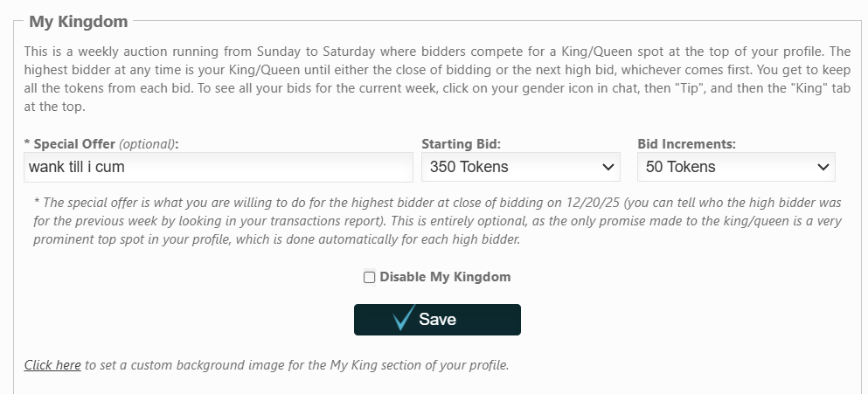Image resolution: width=868 pixels, height=394 pixels.
Task: Open the Starting Bid dropdown
Action: click(520, 167)
